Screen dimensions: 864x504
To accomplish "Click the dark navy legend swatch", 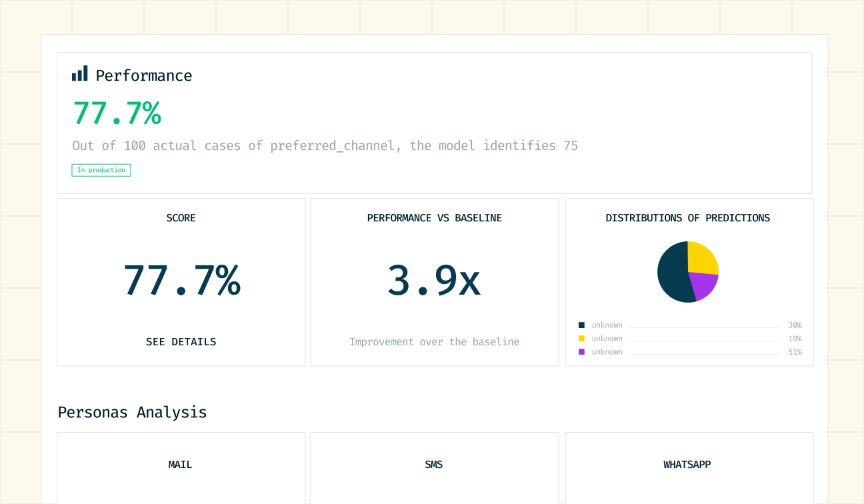I will [582, 325].
